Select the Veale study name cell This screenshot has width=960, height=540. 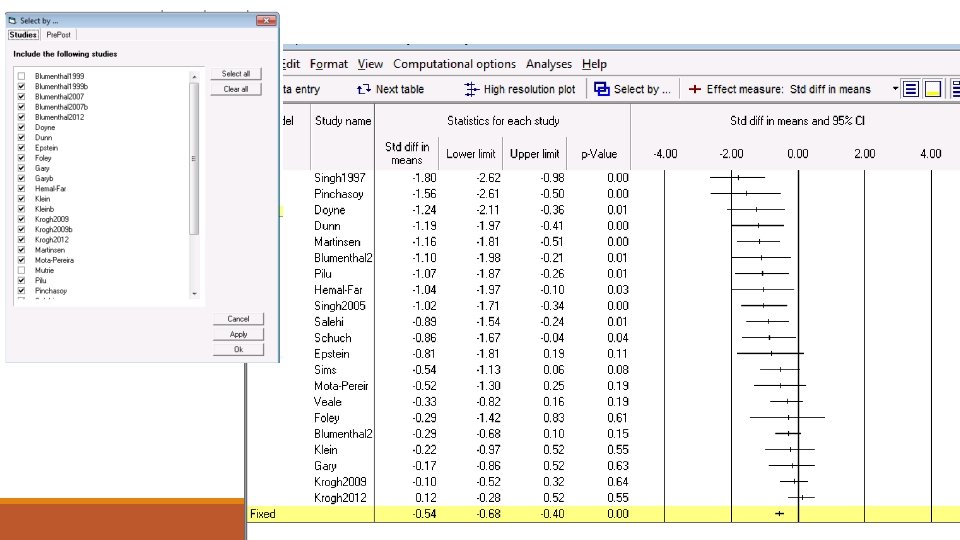click(328, 402)
